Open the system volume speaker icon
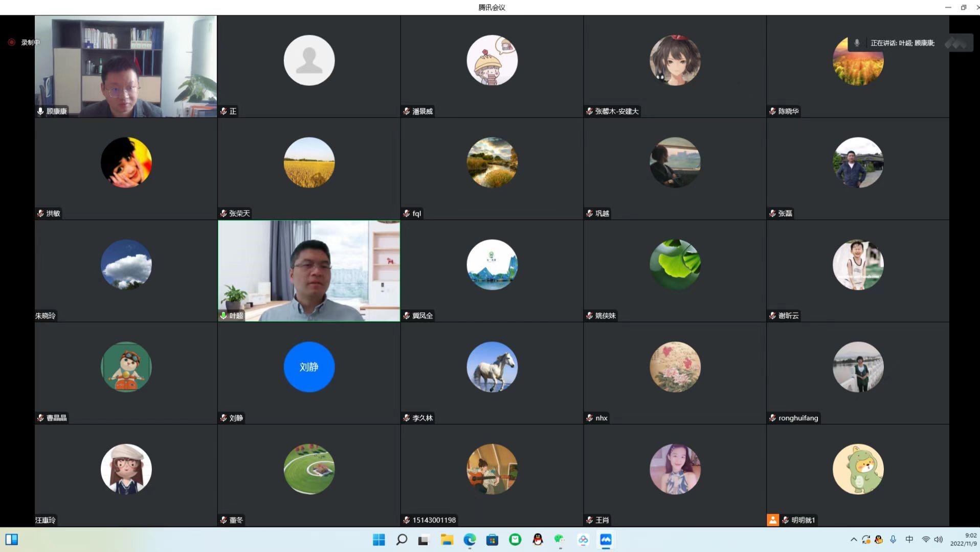Viewport: 980px width, 552px height. (939, 540)
